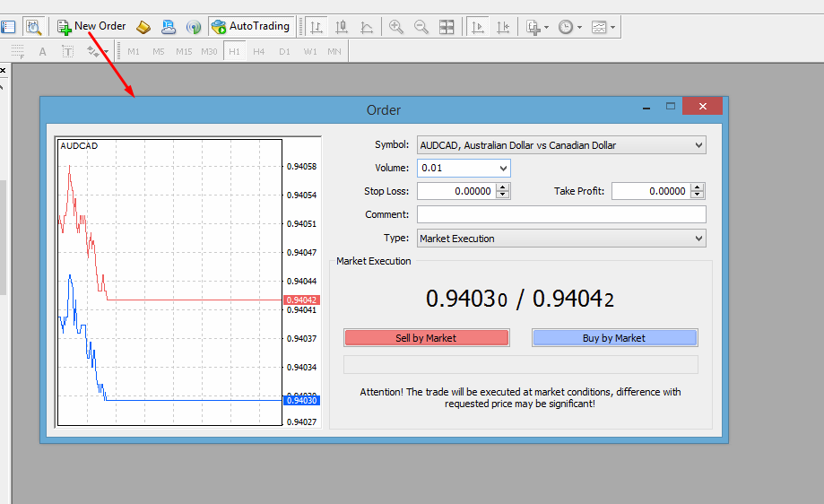824x504 pixels.
Task: Switch chart to bar chart icon
Action: pos(316,27)
